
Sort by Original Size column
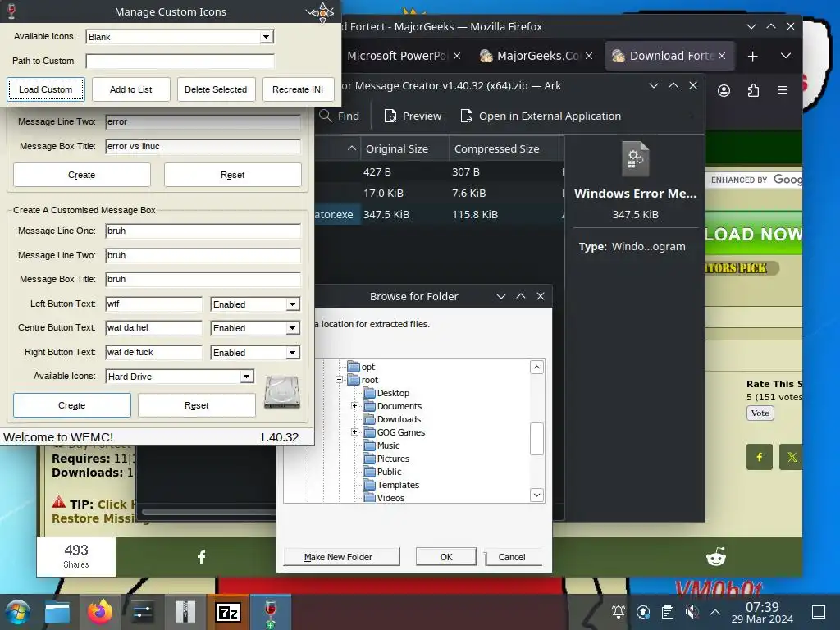click(405, 149)
